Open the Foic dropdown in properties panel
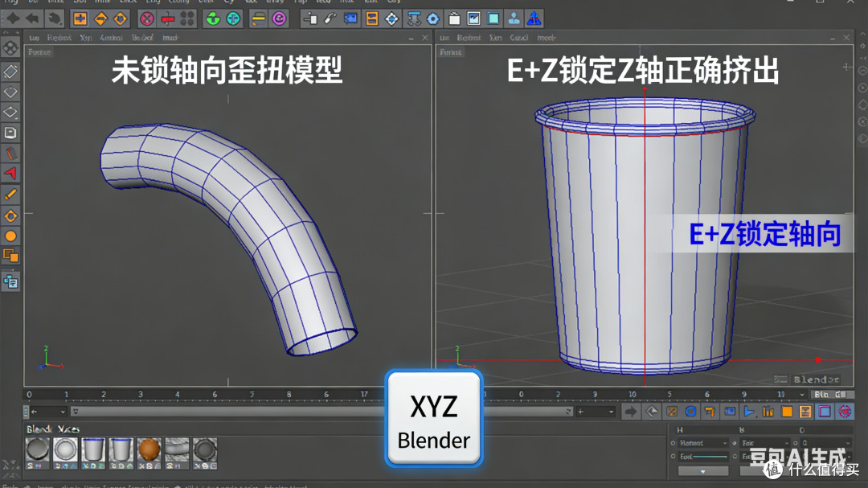868x488 pixels. pos(764,443)
